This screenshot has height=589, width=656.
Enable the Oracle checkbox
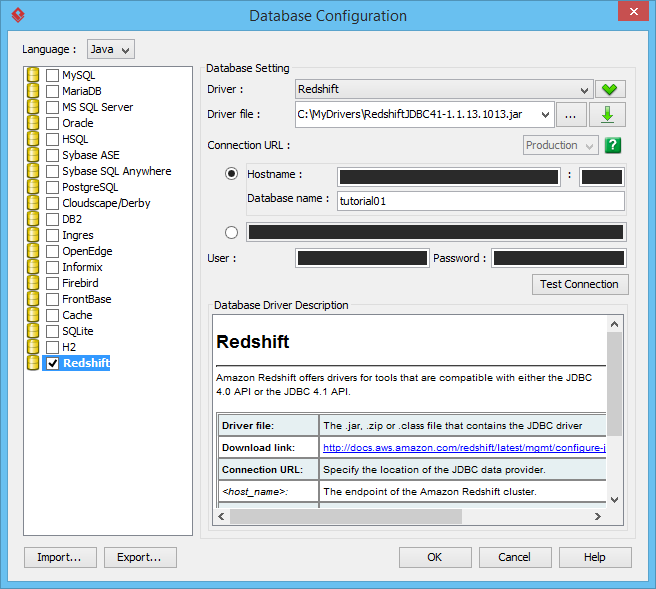[x=52, y=123]
